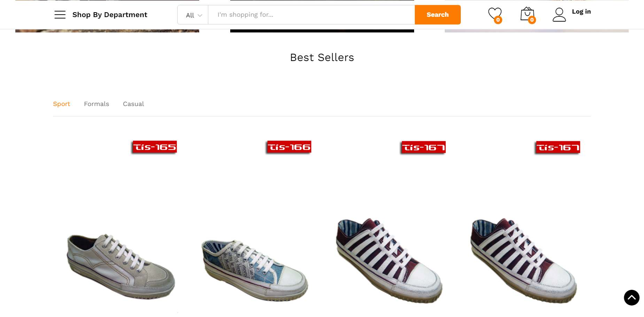Open the rightmost maroon striped sneaker image
The width and height of the screenshot is (644, 317).
click(523, 261)
